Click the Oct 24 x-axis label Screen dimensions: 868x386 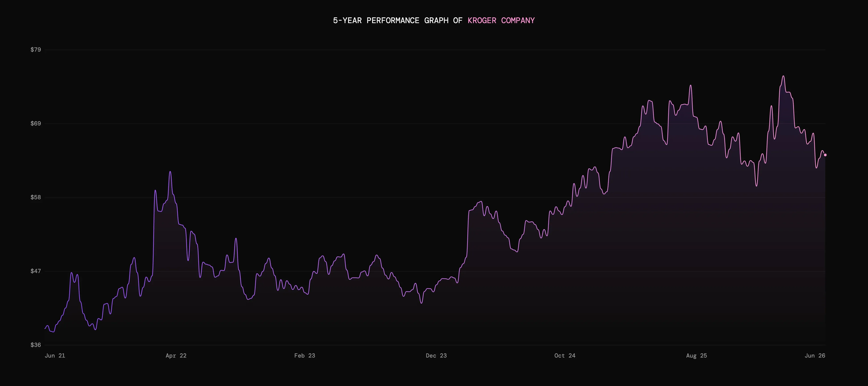tap(565, 356)
